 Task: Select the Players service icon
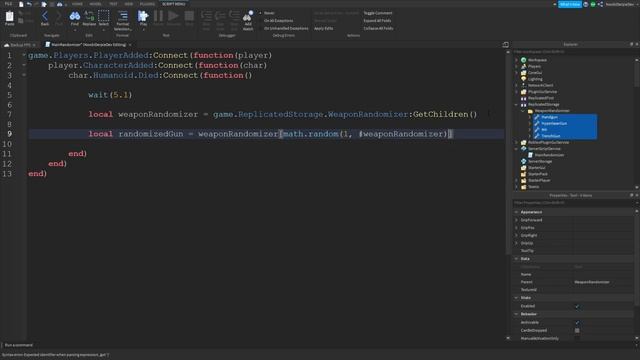click(523, 66)
